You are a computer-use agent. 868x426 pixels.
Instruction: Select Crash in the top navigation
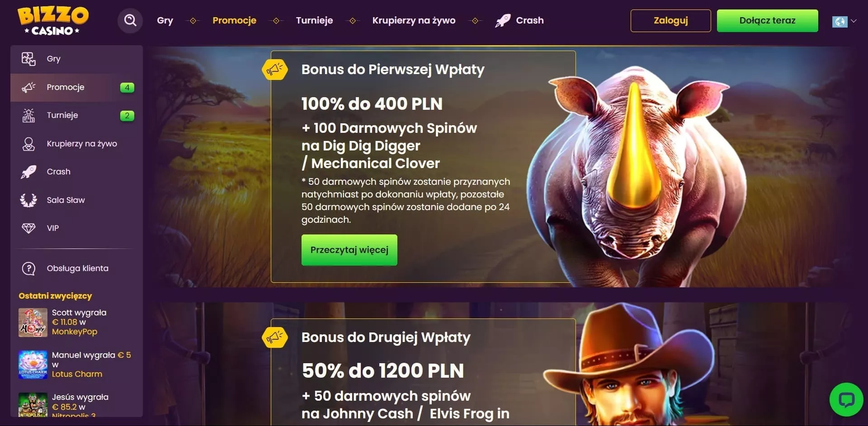[519, 20]
